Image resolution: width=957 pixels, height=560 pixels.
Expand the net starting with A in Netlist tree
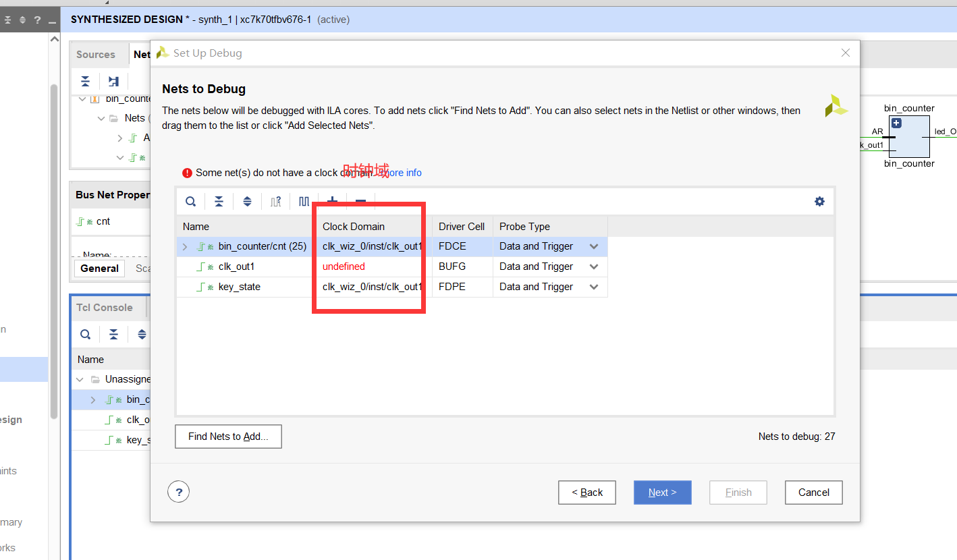120,138
